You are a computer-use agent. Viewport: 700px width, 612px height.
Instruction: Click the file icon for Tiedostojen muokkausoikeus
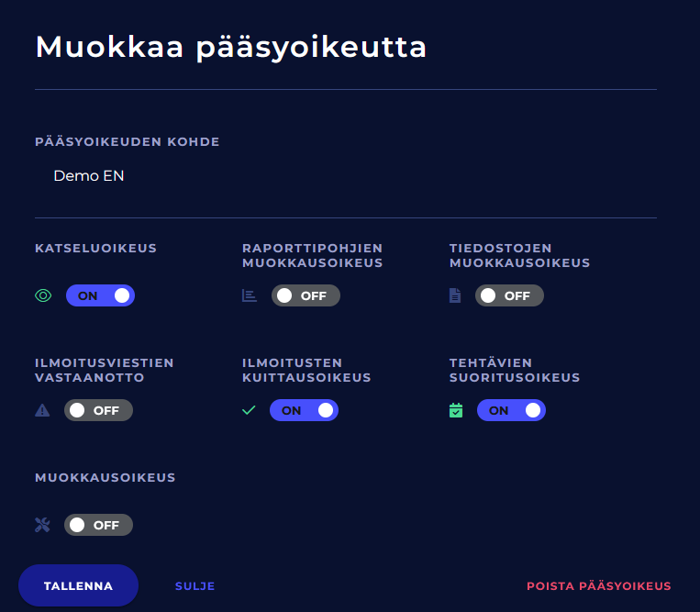pyautogui.click(x=455, y=295)
